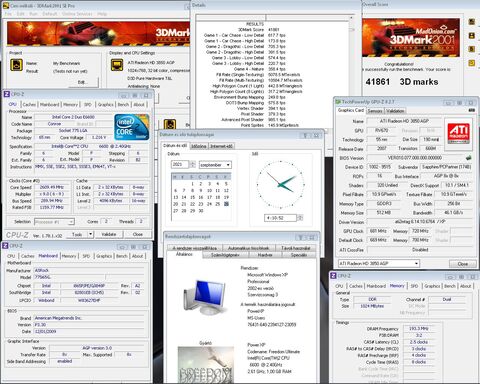Open the Internet-idő tab in date dialog
The width and height of the screenshot is (480, 384).
221,146
